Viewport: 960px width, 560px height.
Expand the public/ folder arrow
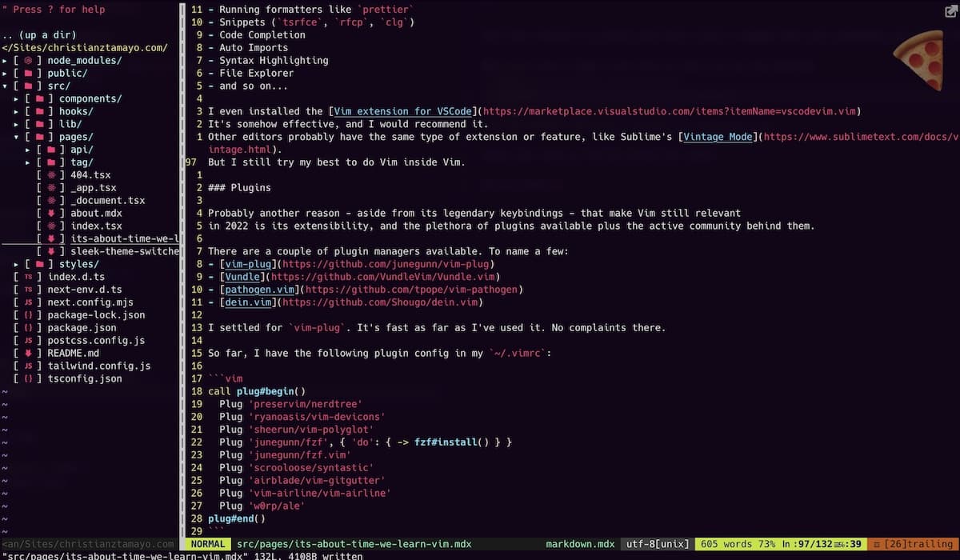coord(6,73)
